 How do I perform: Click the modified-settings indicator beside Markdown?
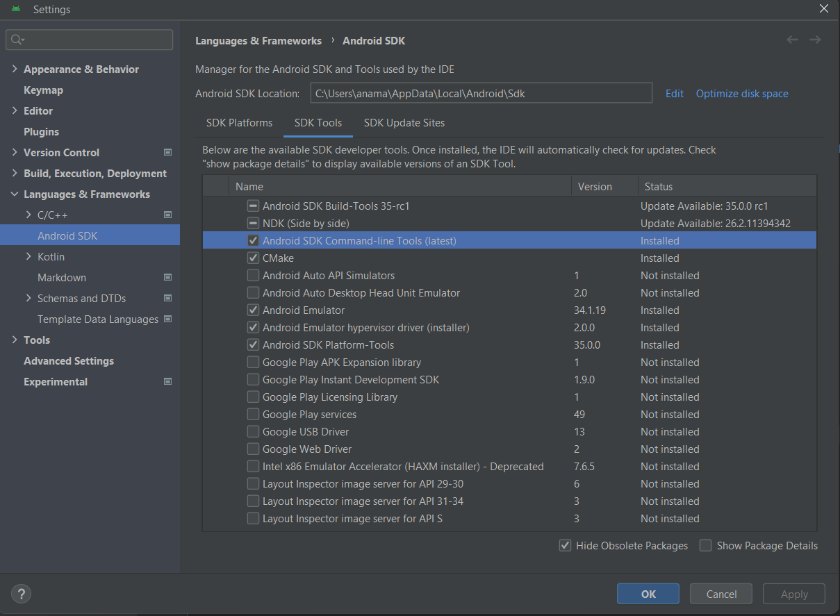click(x=167, y=277)
